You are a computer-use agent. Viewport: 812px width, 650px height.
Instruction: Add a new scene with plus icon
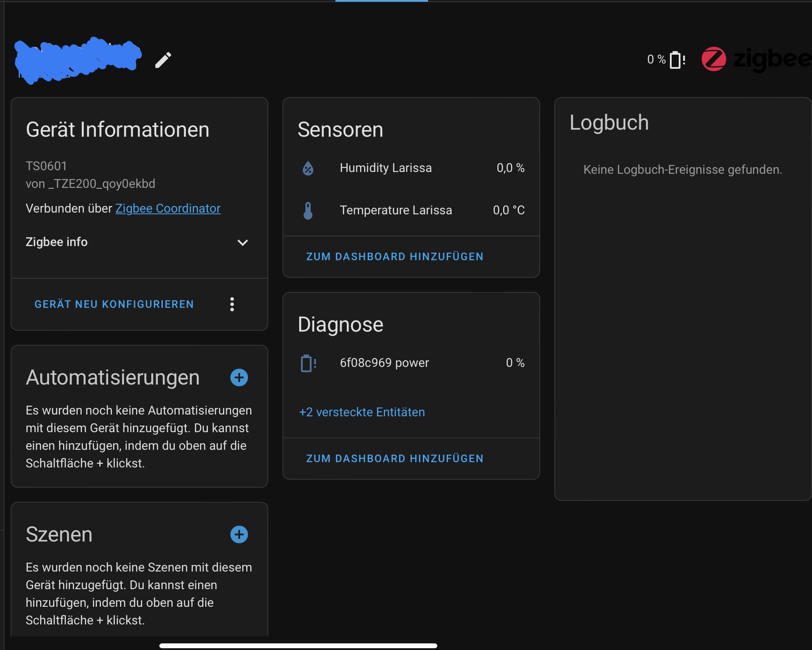pyautogui.click(x=239, y=534)
